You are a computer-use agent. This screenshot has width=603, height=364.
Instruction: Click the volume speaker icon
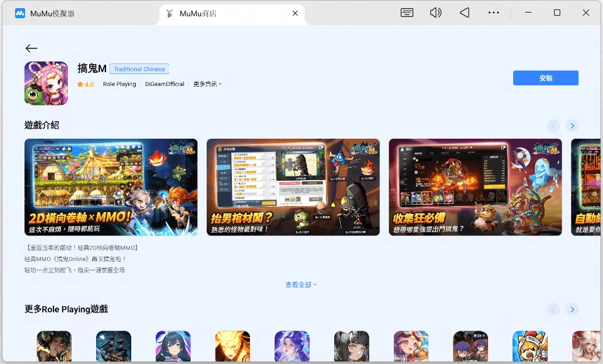click(x=435, y=13)
